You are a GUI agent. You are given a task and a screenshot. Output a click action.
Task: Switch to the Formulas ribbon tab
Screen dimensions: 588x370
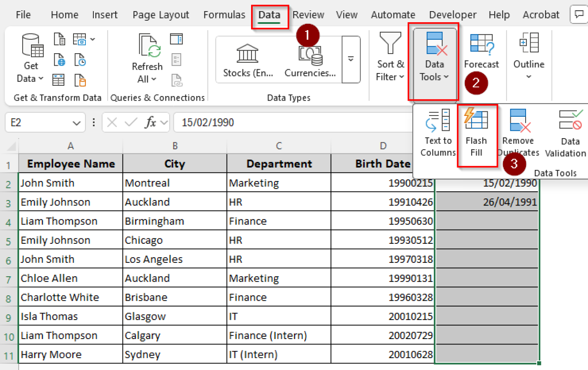pyautogui.click(x=224, y=15)
